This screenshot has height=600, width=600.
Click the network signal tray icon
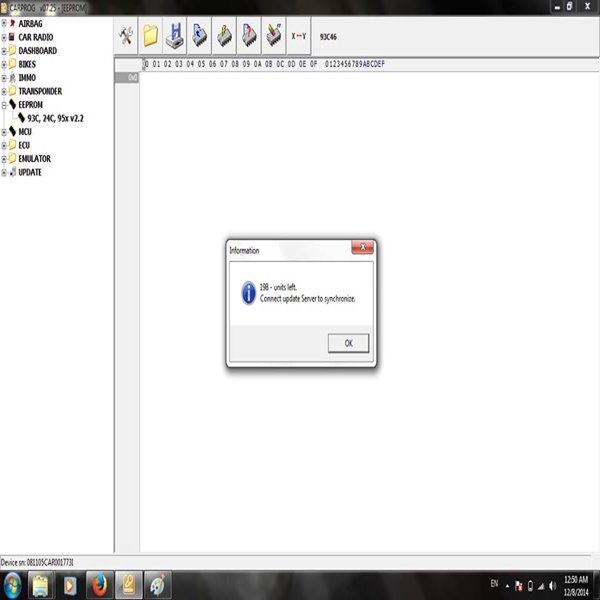point(541,586)
